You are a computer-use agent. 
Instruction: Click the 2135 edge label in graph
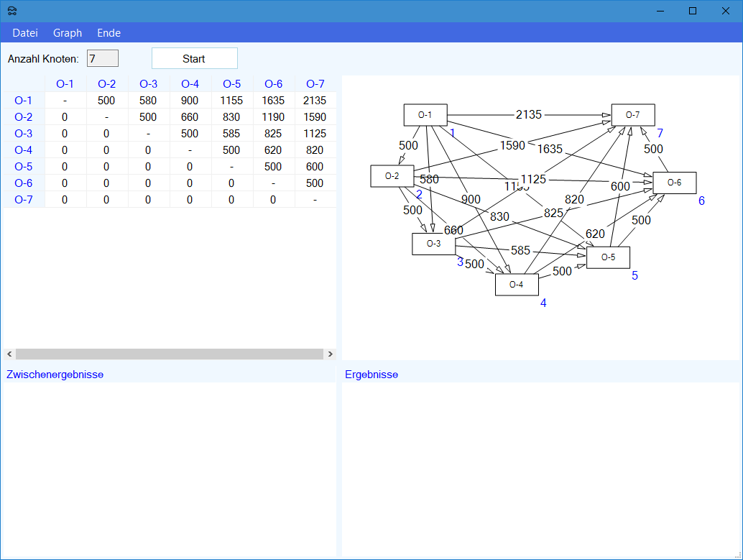point(529,115)
